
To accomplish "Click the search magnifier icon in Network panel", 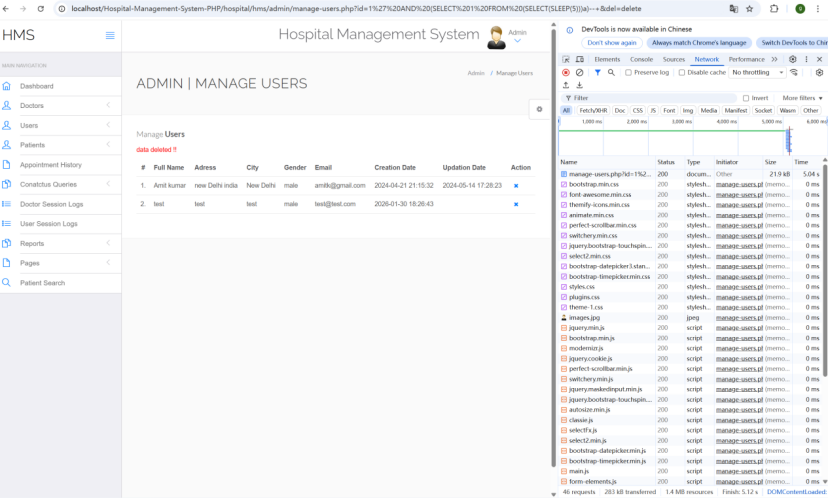I will (x=612, y=73).
